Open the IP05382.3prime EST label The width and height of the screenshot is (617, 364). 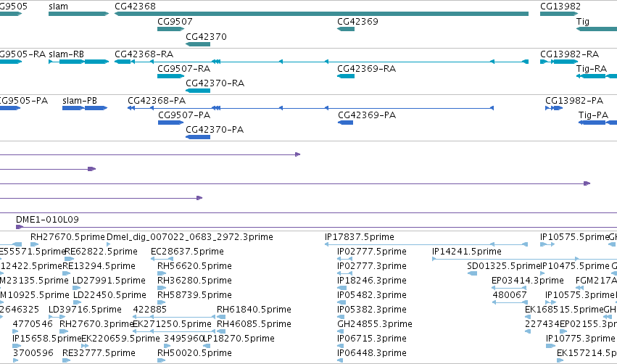click(x=372, y=310)
